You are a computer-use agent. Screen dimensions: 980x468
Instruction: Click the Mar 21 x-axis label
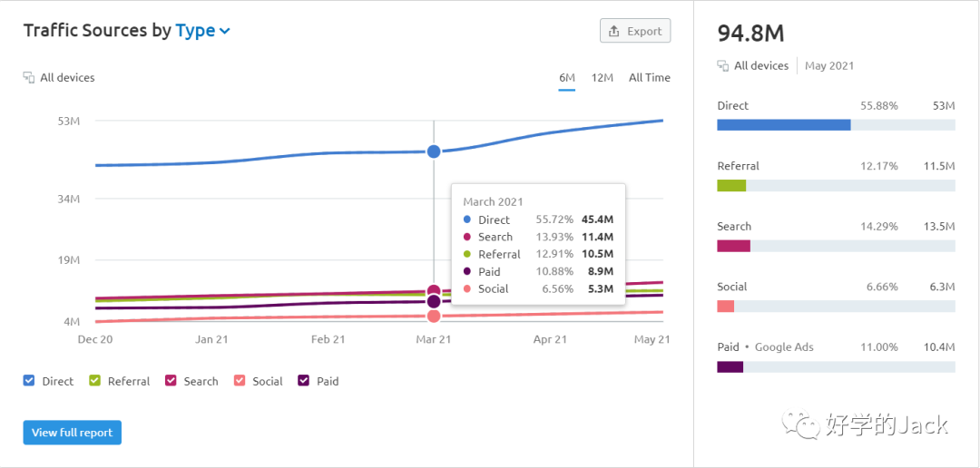[x=434, y=339]
